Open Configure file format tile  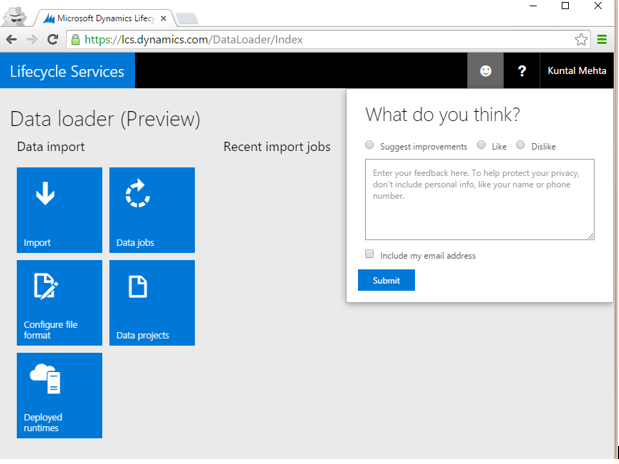59,303
